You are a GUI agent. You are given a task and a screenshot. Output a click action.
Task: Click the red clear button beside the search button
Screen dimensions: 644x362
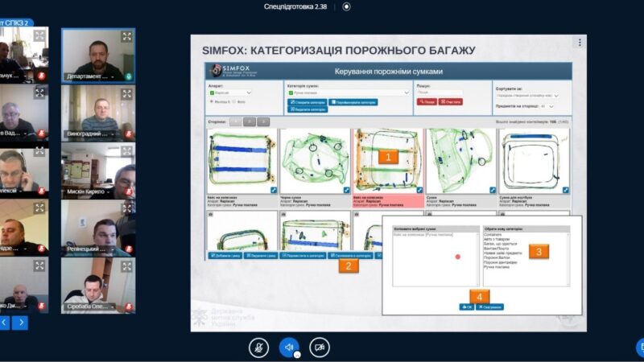(x=451, y=102)
